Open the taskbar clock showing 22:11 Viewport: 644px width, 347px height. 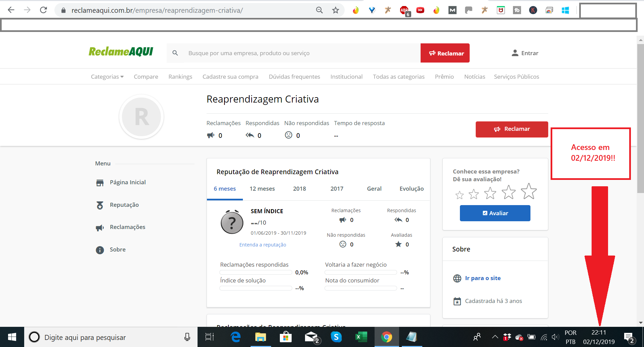tap(599, 337)
